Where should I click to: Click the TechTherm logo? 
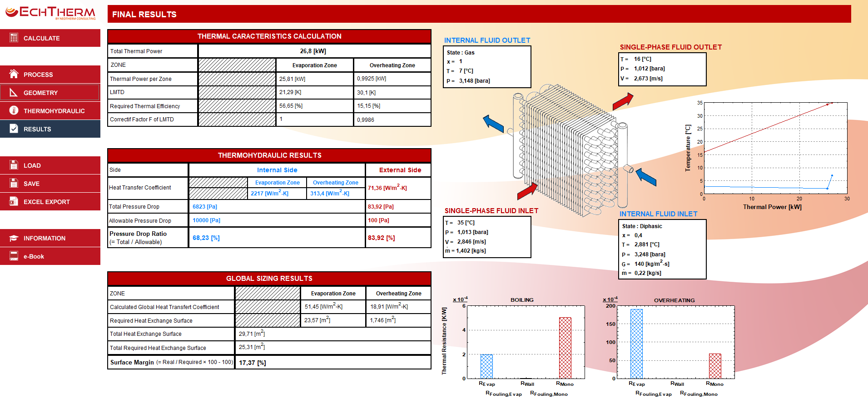[x=50, y=13]
